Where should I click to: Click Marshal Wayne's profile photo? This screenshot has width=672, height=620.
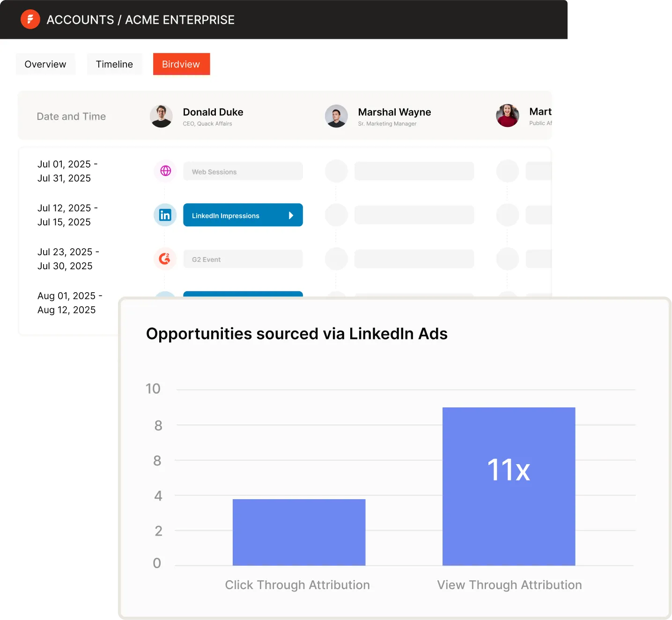click(336, 116)
